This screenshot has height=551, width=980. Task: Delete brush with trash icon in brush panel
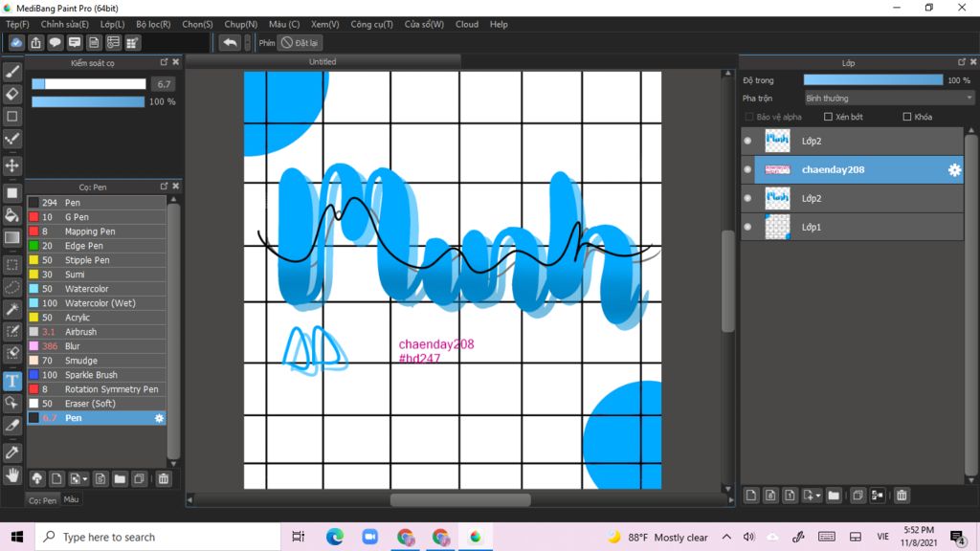click(163, 478)
